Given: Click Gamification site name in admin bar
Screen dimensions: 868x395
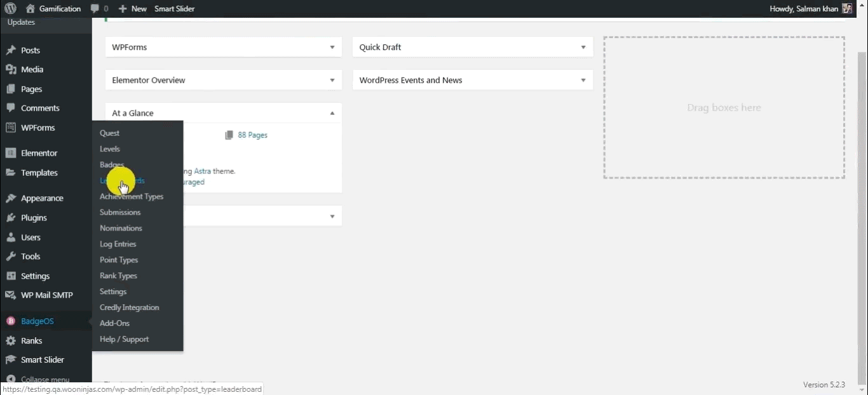Looking at the screenshot, I should tap(60, 9).
